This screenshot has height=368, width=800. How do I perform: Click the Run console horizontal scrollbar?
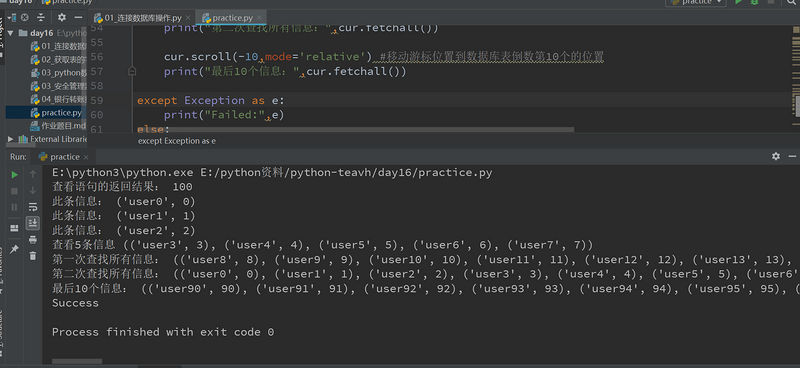pos(77,361)
